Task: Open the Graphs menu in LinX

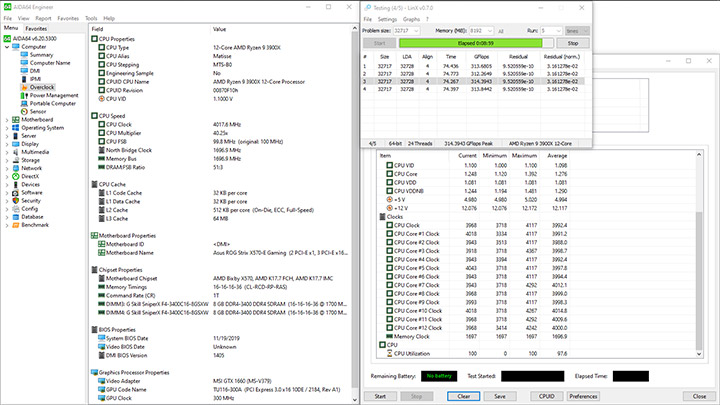Action: coord(411,19)
